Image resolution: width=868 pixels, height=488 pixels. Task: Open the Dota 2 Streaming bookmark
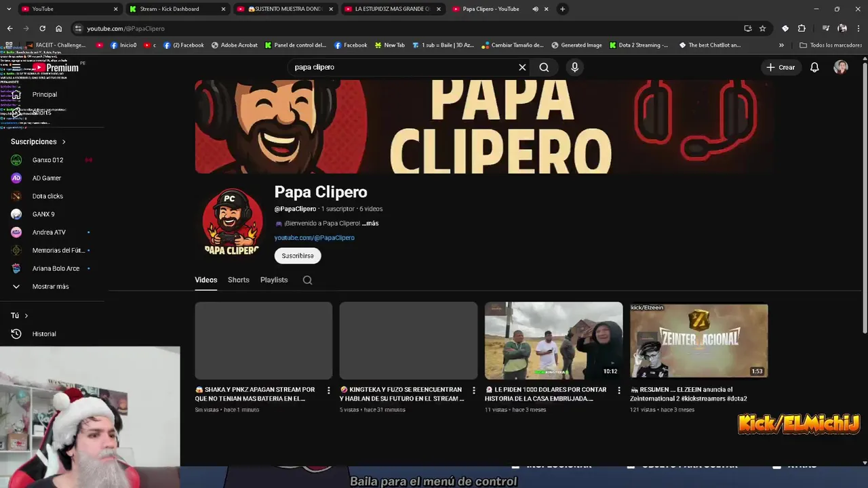(x=639, y=45)
